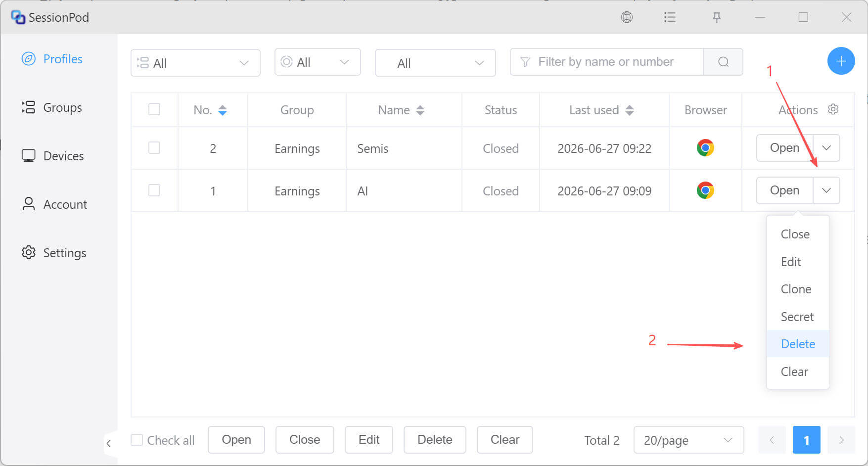This screenshot has height=466, width=868.
Task: Choose Clone from the row dropdown menu
Action: pos(798,289)
